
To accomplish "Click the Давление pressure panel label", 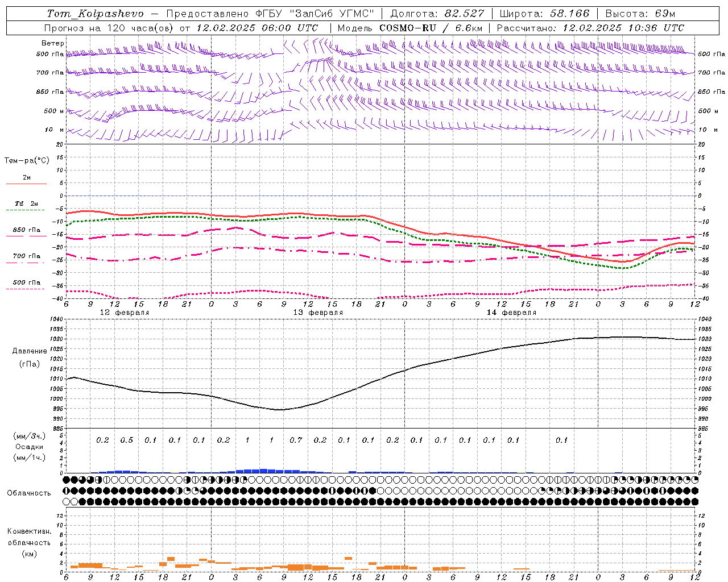I will click(x=30, y=351).
